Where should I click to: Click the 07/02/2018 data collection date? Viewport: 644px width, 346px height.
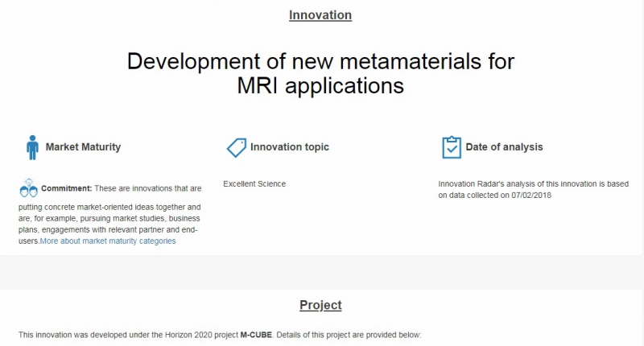point(530,195)
